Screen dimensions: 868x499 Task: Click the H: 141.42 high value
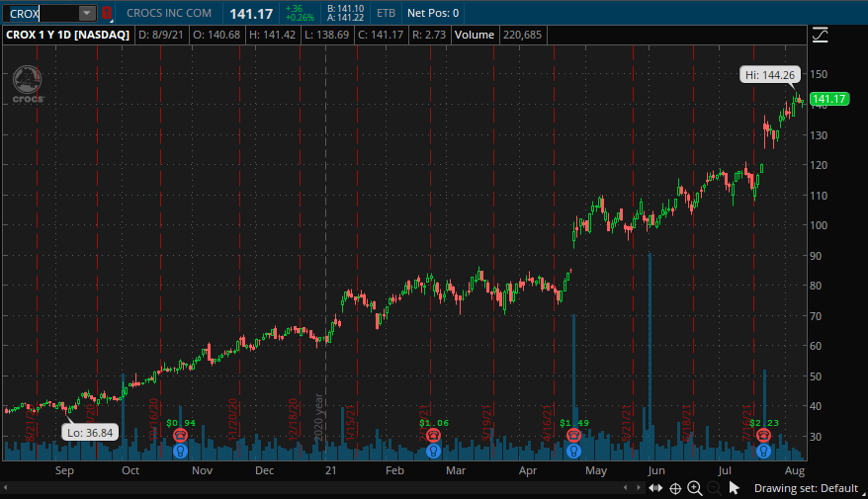coord(272,35)
